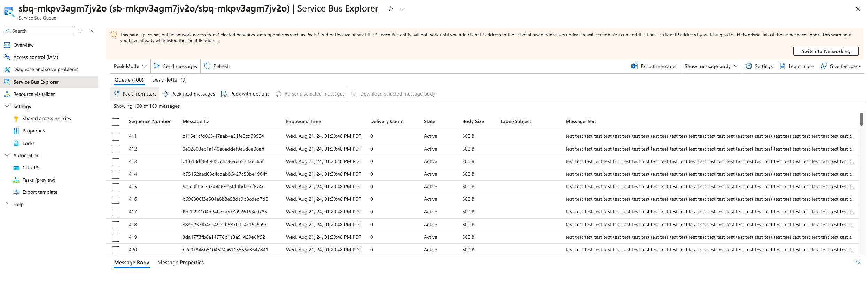Click Peek next messages
This screenshot has height=281, width=868.
pyautogui.click(x=188, y=94)
